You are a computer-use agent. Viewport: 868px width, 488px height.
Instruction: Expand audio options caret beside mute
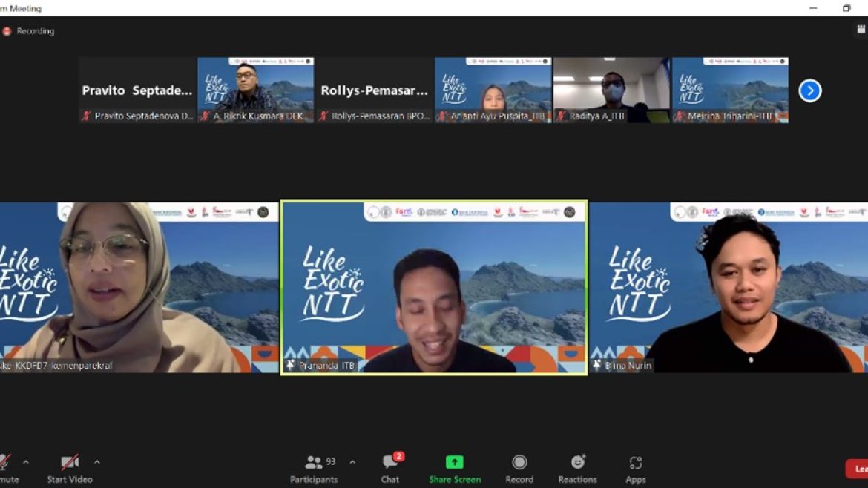pos(25,462)
